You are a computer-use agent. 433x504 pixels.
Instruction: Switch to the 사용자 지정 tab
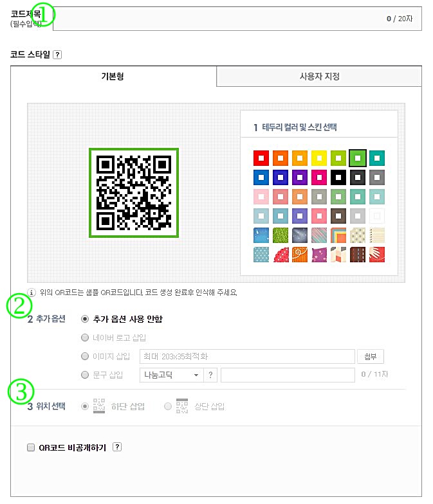[319, 76]
